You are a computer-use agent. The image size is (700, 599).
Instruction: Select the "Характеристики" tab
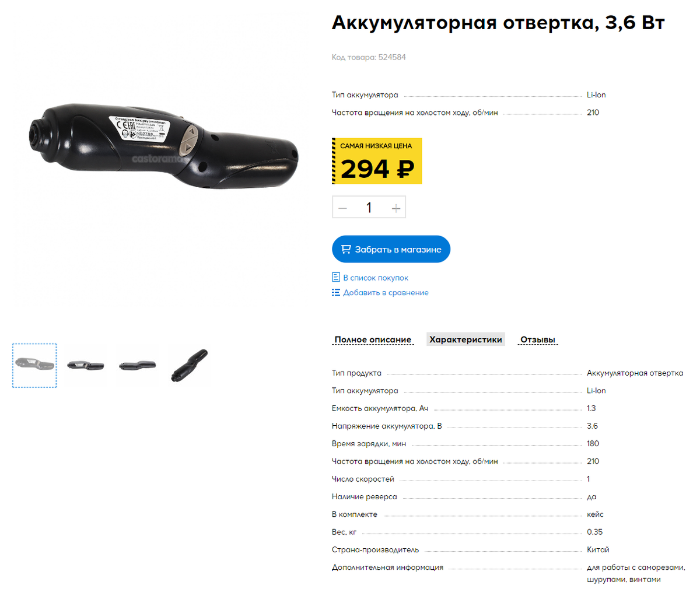click(x=466, y=339)
